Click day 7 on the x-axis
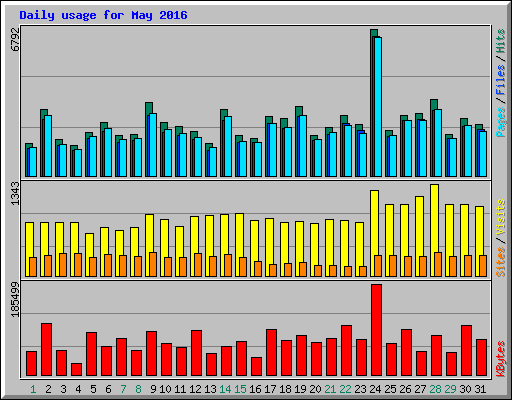Screen dimensions: 512x400 click(123, 389)
